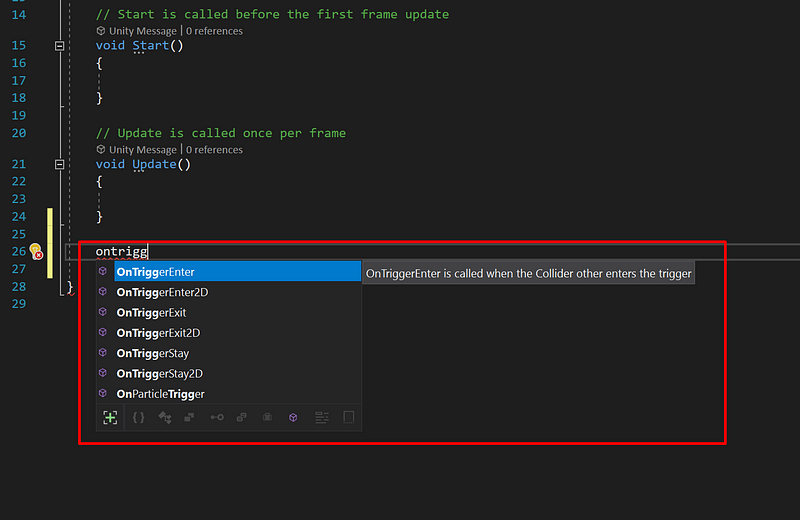This screenshot has width=800, height=520.
Task: Choose OnTriggerExit2D completion item
Action: [x=158, y=333]
